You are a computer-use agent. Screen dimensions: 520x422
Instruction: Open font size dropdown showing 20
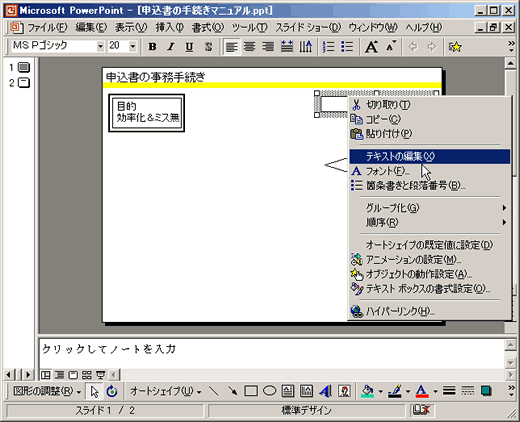133,46
